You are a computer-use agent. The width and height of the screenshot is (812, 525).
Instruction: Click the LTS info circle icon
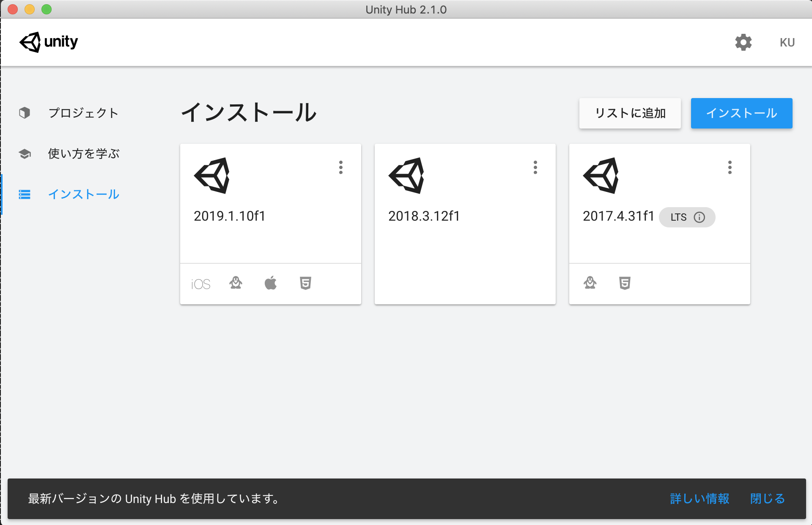pyautogui.click(x=700, y=217)
